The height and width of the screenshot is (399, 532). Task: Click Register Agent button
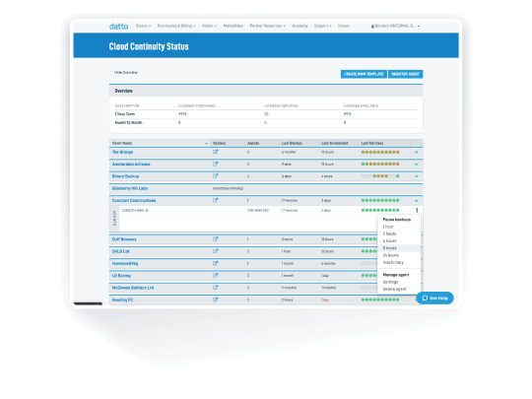click(x=406, y=74)
